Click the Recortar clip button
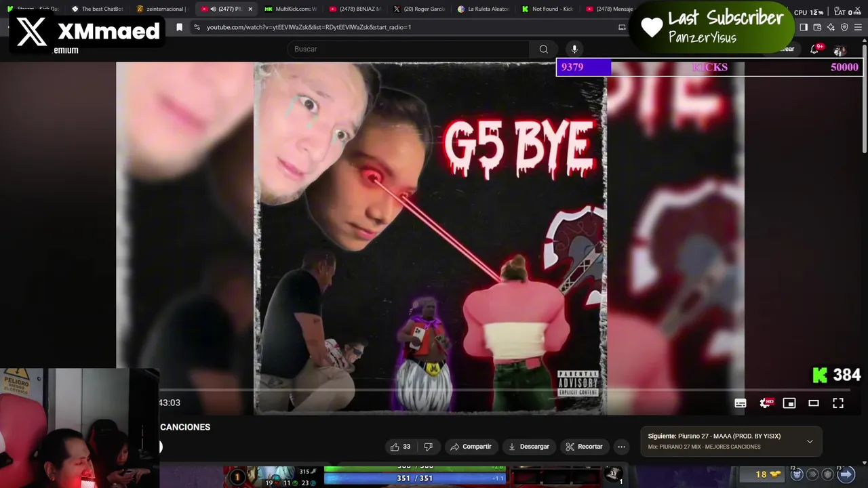Screen dimensions: 868x488 585,447
